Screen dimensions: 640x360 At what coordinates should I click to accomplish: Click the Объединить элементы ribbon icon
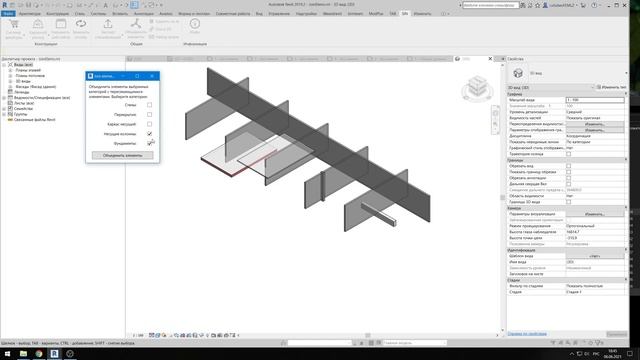coord(135,24)
